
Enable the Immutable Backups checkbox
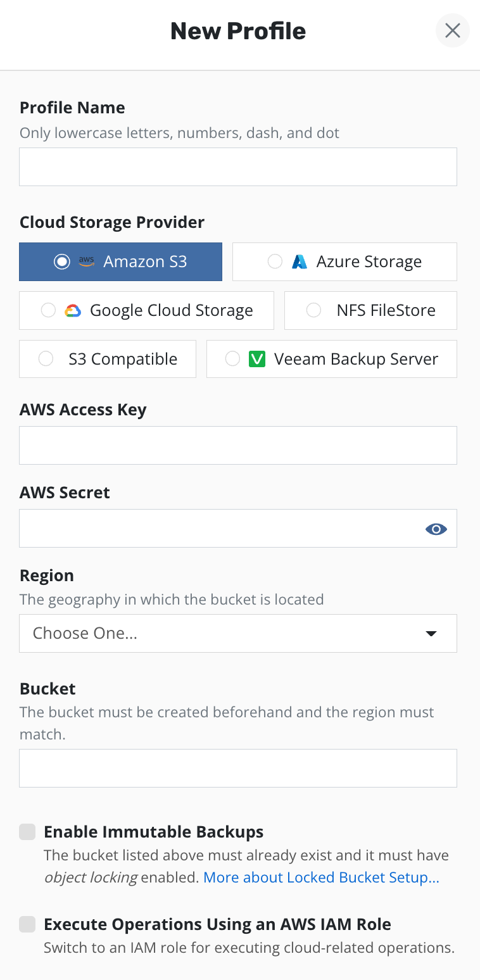pyautogui.click(x=27, y=832)
